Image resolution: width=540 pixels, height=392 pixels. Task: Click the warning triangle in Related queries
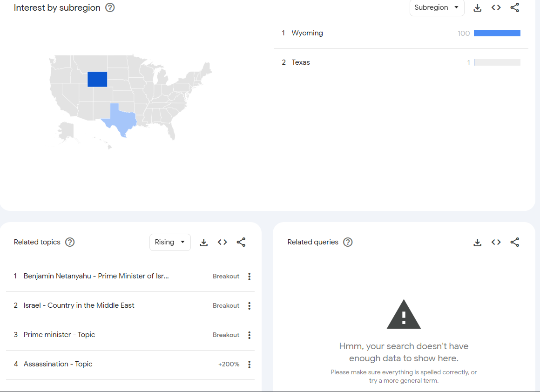(404, 315)
